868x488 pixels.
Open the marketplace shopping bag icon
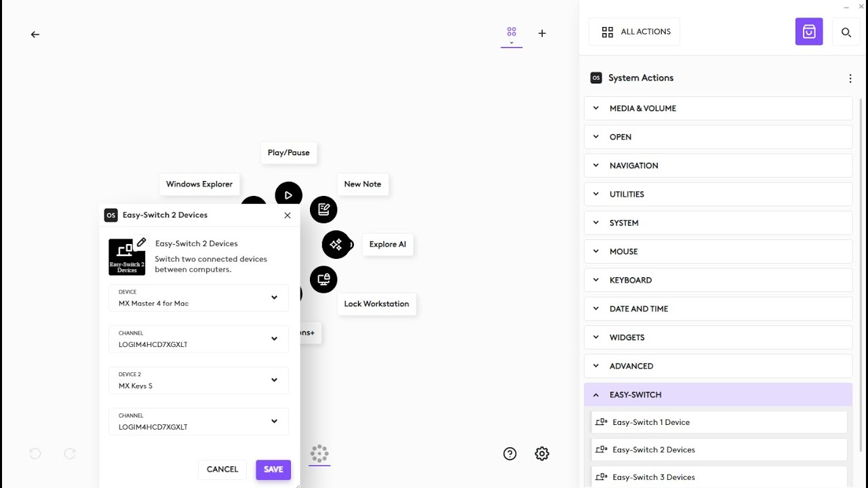click(x=809, y=32)
